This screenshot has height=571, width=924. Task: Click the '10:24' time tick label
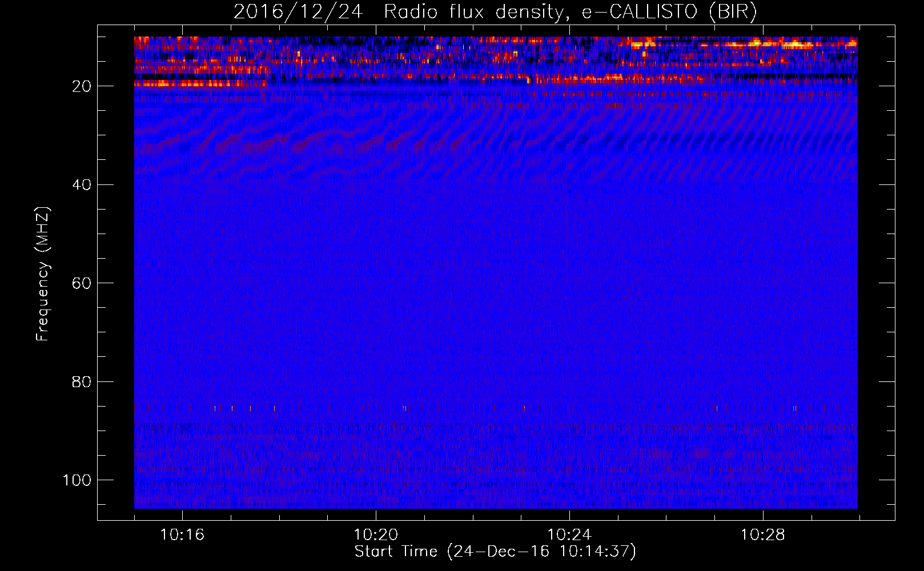[569, 535]
